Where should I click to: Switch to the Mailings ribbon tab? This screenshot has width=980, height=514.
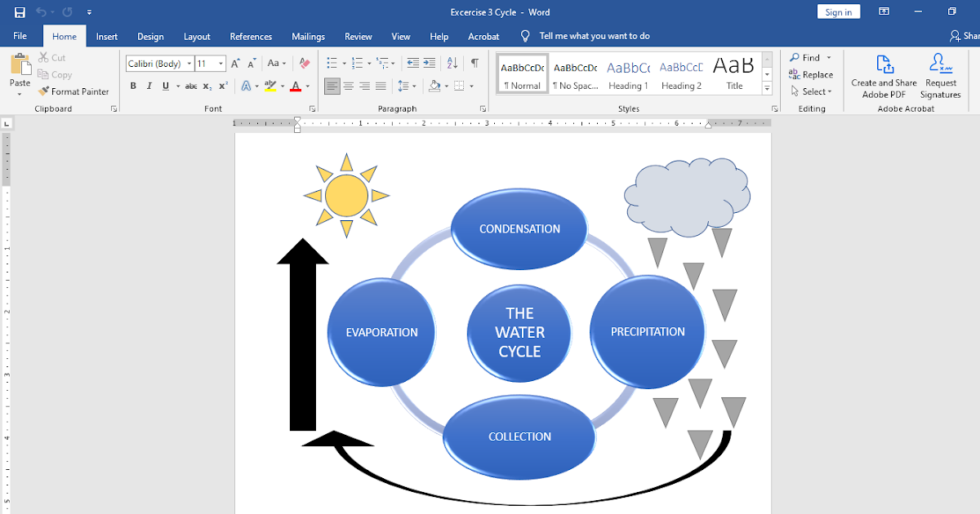pyautogui.click(x=308, y=36)
